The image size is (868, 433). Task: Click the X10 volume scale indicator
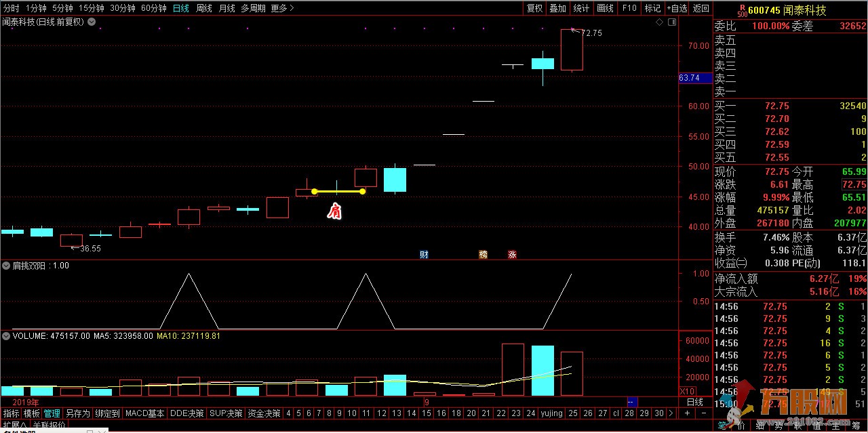click(x=687, y=392)
